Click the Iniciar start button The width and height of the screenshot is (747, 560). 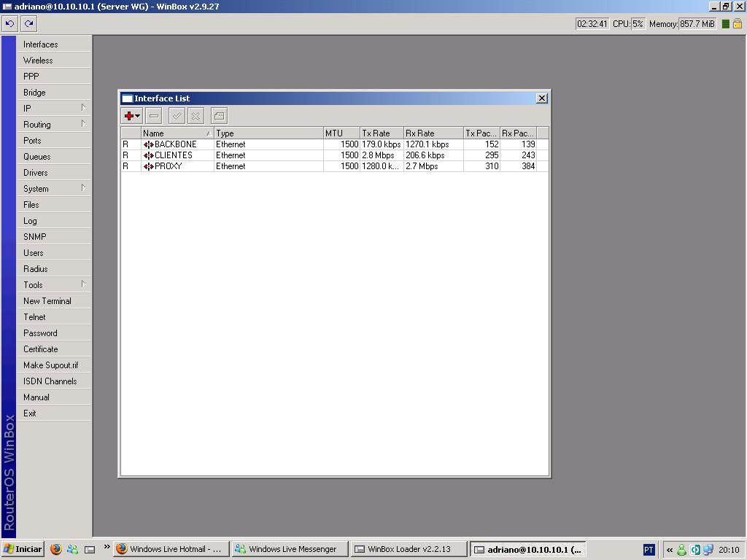(x=23, y=549)
